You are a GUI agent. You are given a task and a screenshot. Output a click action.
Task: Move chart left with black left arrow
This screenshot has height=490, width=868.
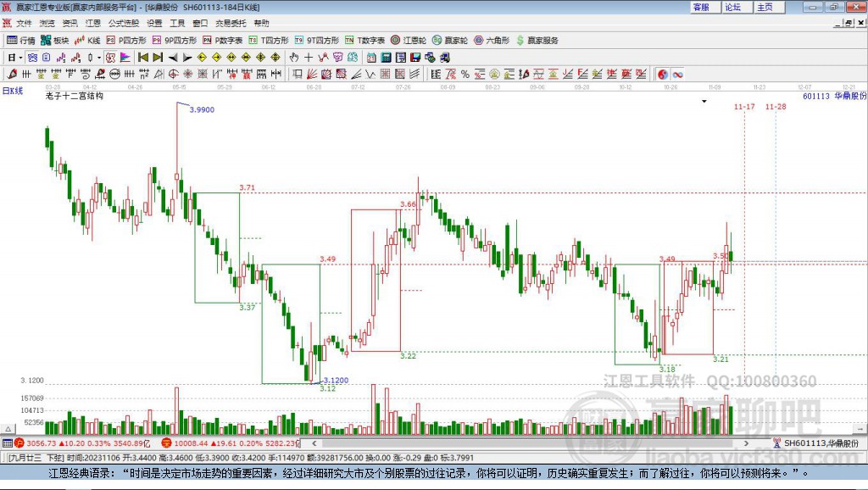173,57
